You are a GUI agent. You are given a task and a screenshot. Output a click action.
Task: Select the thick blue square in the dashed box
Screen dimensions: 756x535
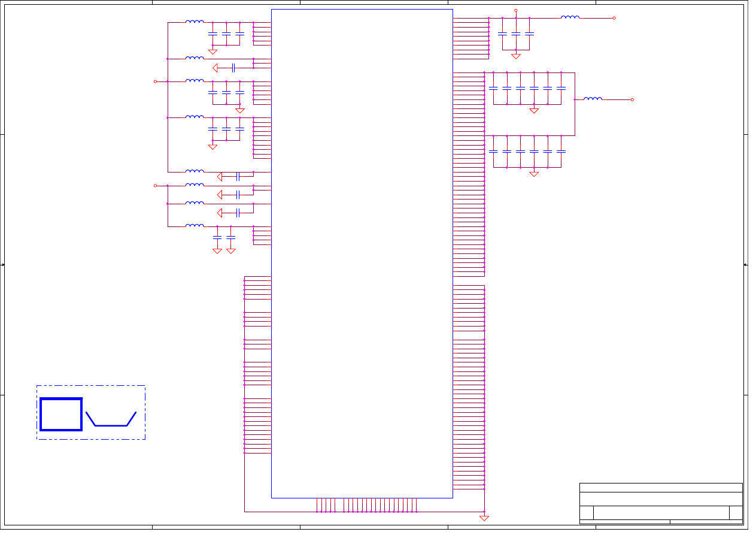[x=61, y=414]
